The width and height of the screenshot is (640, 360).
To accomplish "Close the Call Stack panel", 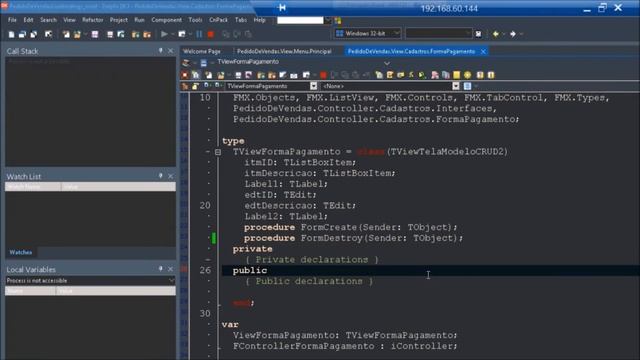I will pyautogui.click(x=171, y=51).
